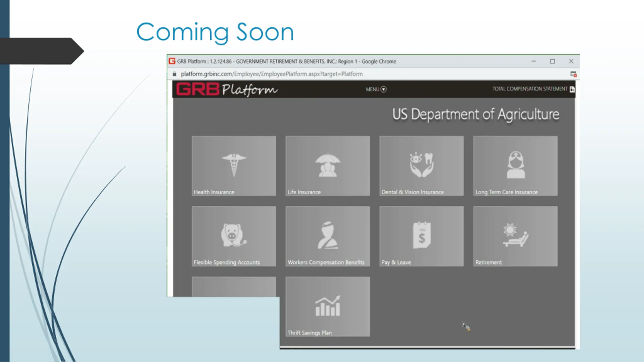Click the GRB Platform window title text
The height and width of the screenshot is (362, 644).
coord(287,61)
